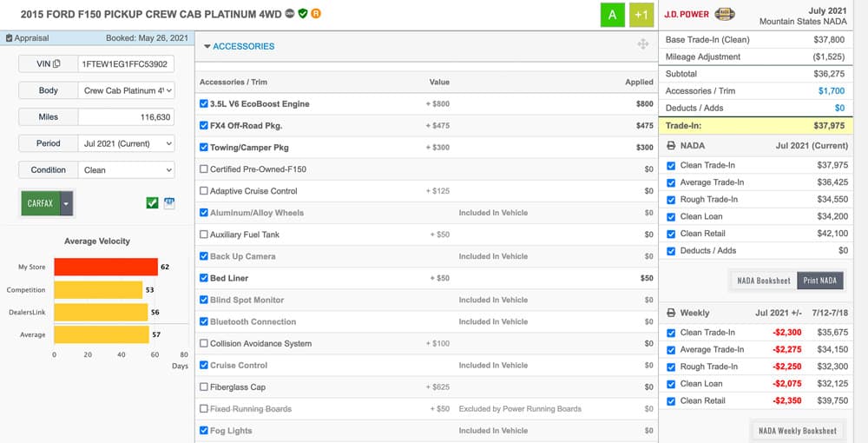This screenshot has width=868, height=443.
Task: Toggle NADA Deducts / Adds checkbox
Action: coord(671,251)
